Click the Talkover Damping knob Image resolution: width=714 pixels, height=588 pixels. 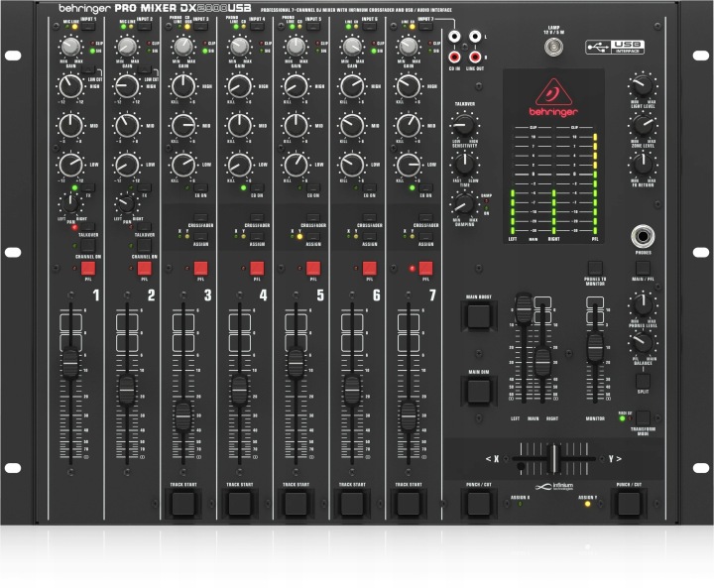coord(464,203)
